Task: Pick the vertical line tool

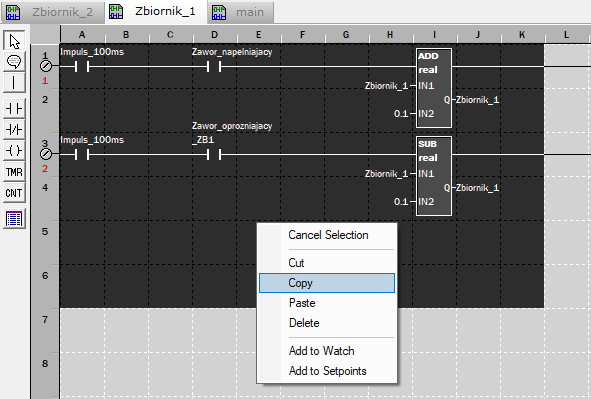Action: point(14,82)
